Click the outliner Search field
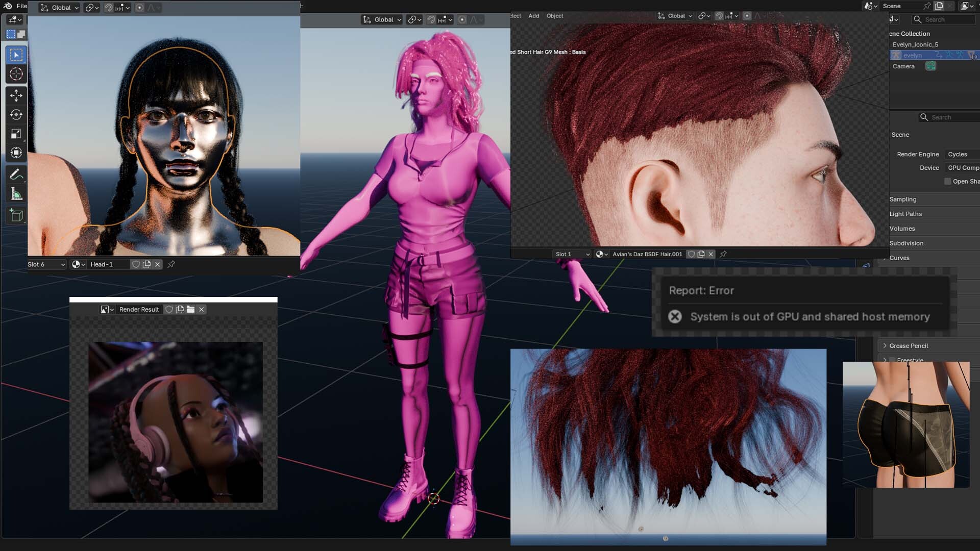 point(944,19)
